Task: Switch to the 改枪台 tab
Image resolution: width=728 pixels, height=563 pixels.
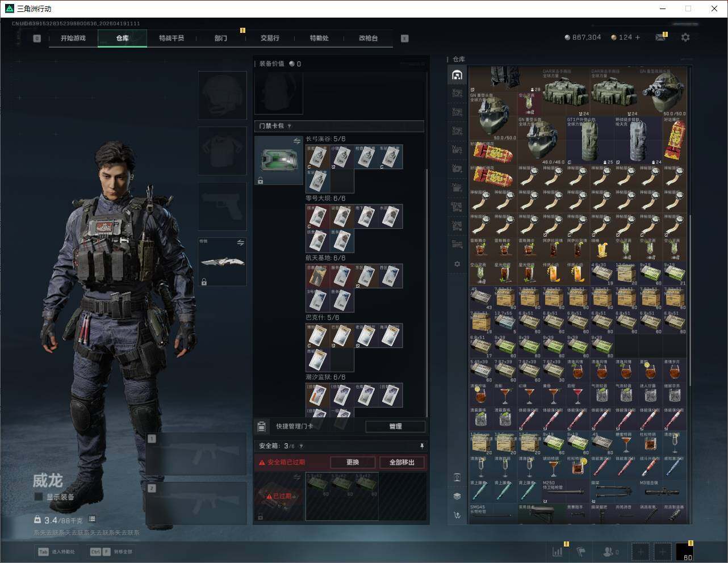Action: coord(368,38)
